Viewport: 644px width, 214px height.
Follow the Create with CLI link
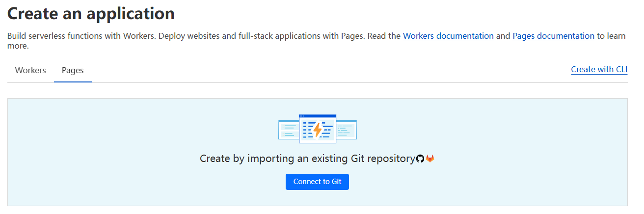coord(599,69)
